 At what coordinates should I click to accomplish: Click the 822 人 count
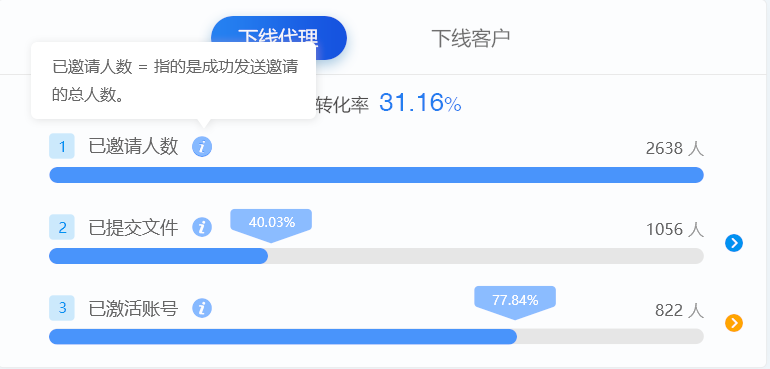click(679, 311)
